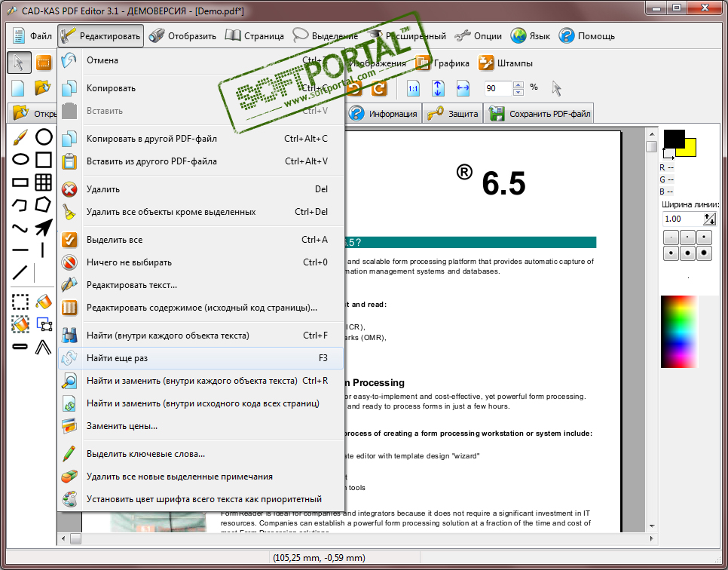Select Найти еще раз menu item
728x570 pixels.
click(201, 358)
